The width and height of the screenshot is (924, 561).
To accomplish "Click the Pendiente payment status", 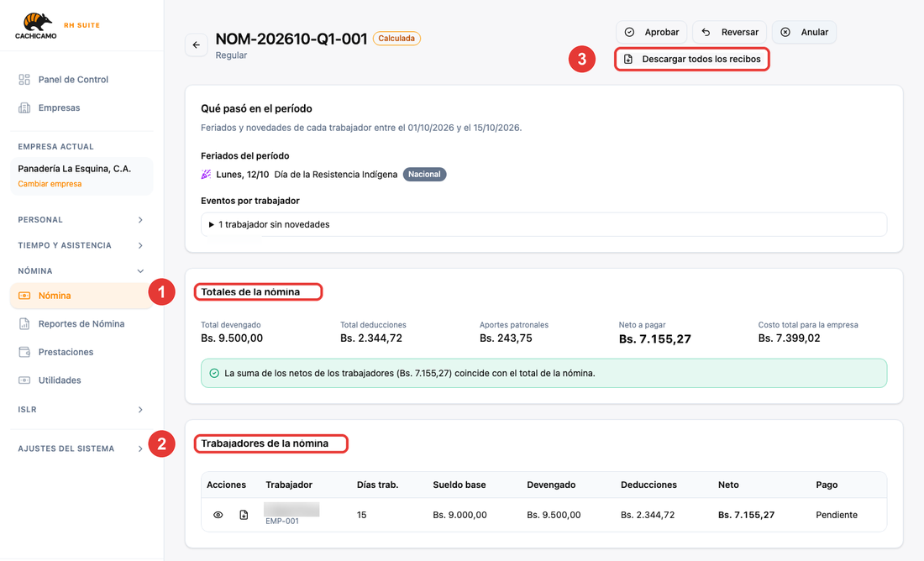I will coord(836,515).
